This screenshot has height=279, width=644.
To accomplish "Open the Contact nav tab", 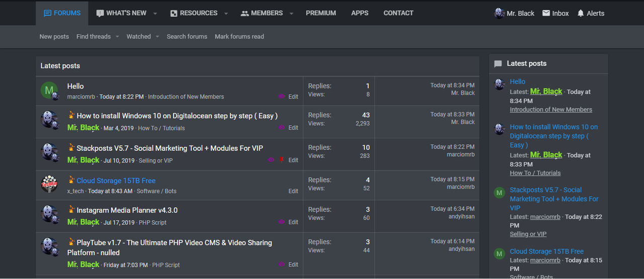I will click(398, 13).
